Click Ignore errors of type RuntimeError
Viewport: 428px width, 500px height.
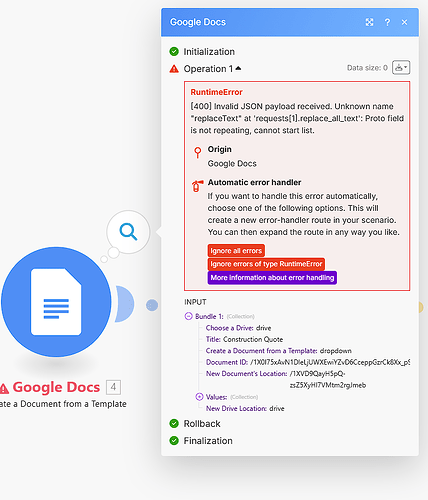[266, 264]
